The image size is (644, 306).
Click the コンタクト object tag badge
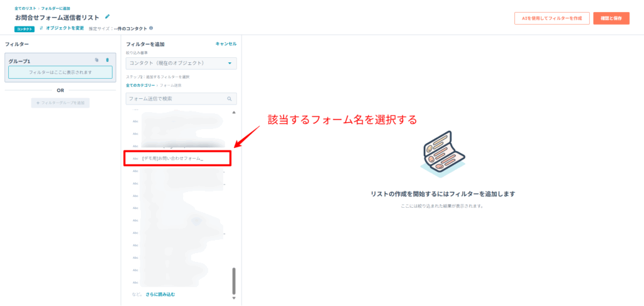click(25, 29)
